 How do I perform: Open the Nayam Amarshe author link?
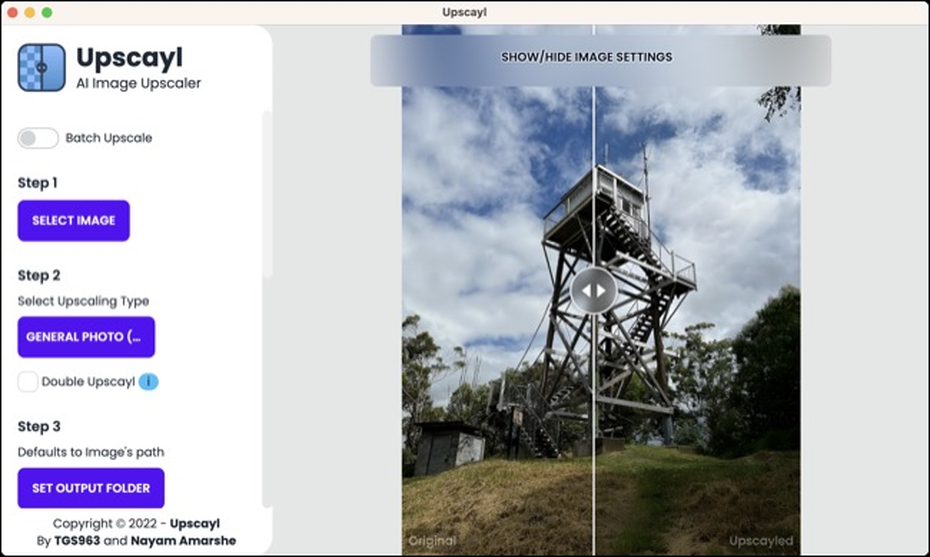click(x=183, y=541)
